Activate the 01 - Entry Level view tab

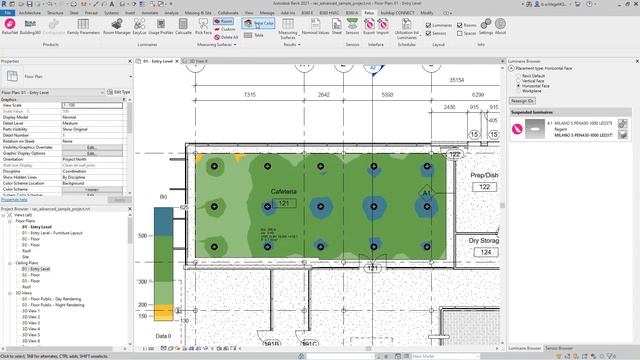[x=158, y=61]
